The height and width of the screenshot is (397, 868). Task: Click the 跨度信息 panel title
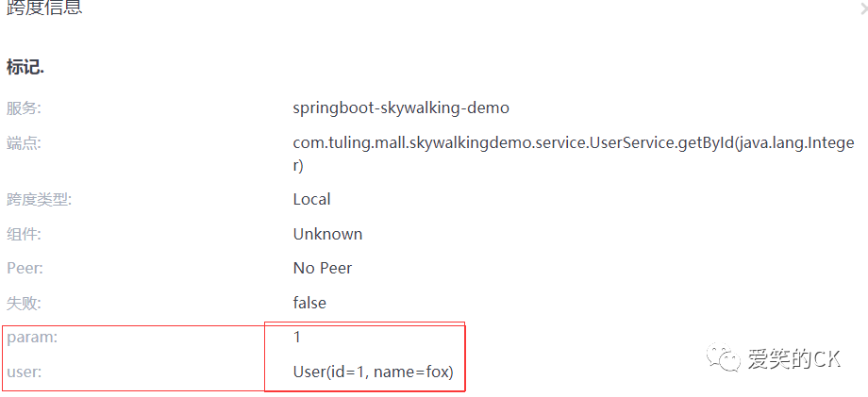coord(44,8)
